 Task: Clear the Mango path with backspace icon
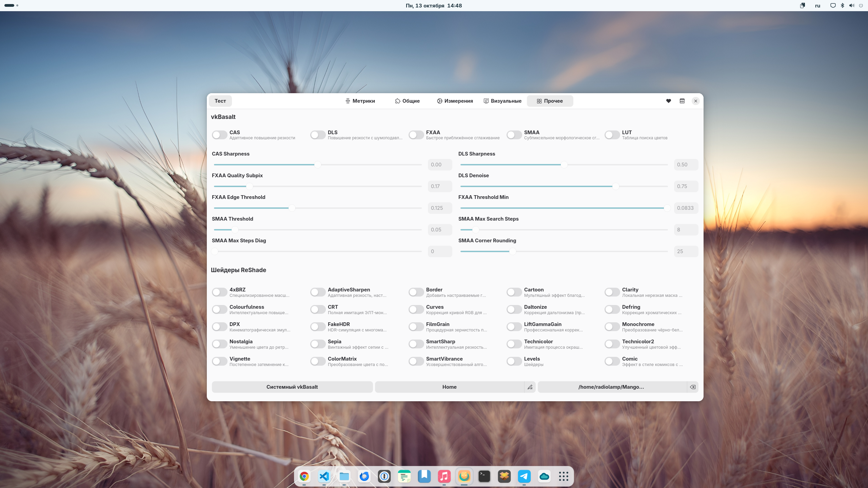[693, 387]
